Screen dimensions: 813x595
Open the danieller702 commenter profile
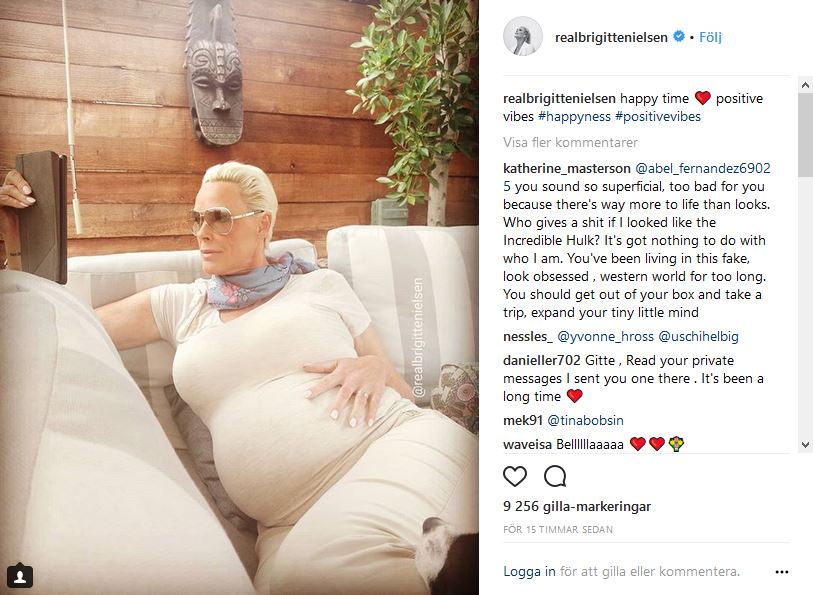(x=541, y=360)
